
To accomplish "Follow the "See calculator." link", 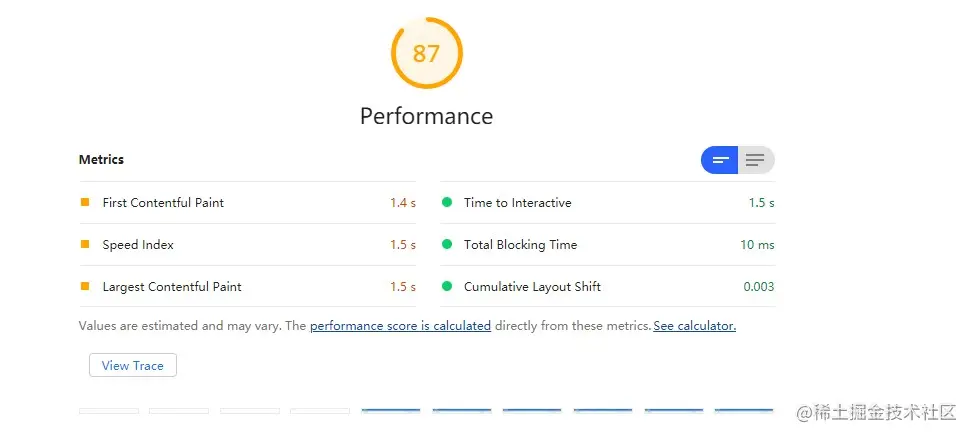I will pos(695,326).
